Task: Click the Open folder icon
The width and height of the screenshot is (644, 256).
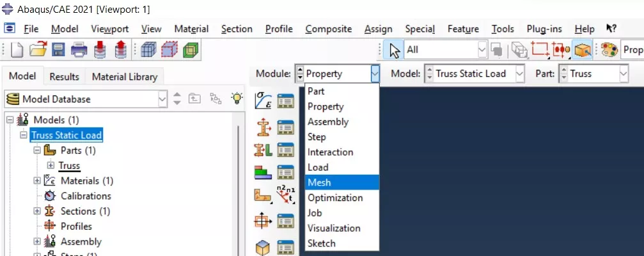Action: coord(38,50)
